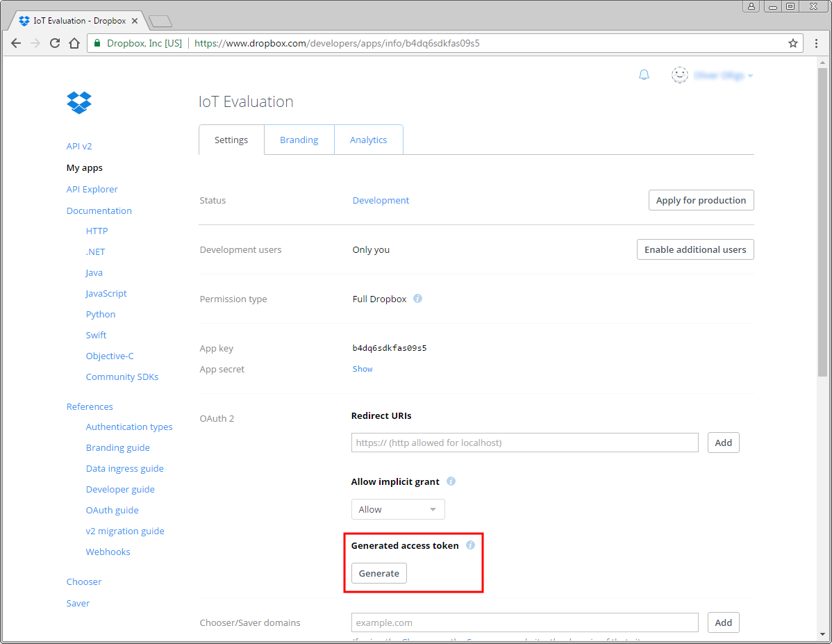832x644 pixels.
Task: Show the App secret
Action: 363,369
